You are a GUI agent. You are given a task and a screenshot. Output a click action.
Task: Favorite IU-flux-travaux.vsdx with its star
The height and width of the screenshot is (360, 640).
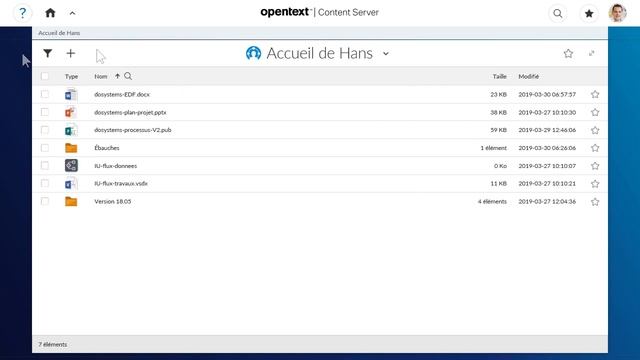[x=595, y=184]
